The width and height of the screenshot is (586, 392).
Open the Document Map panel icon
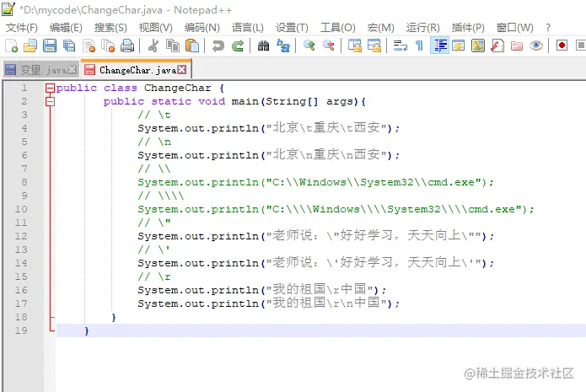(x=478, y=46)
